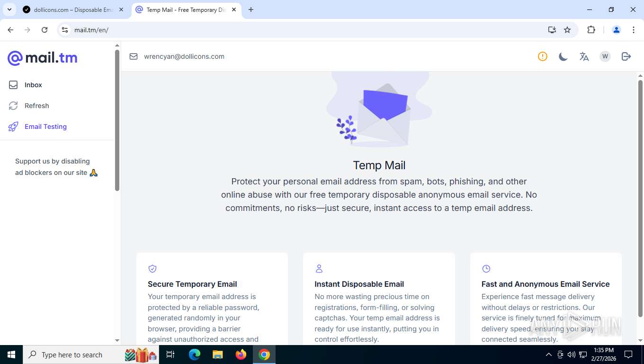Click the Email Testing rocket icon
This screenshot has height=364, width=644.
coord(13,127)
